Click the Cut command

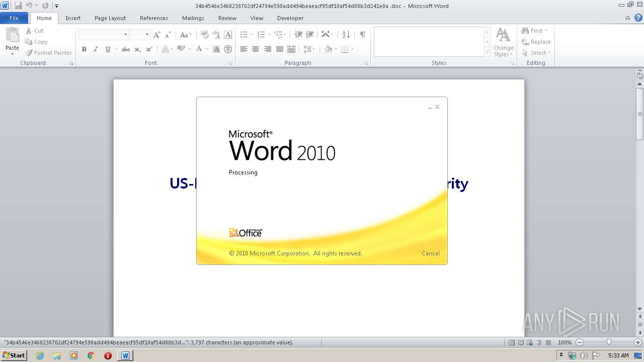(x=35, y=31)
